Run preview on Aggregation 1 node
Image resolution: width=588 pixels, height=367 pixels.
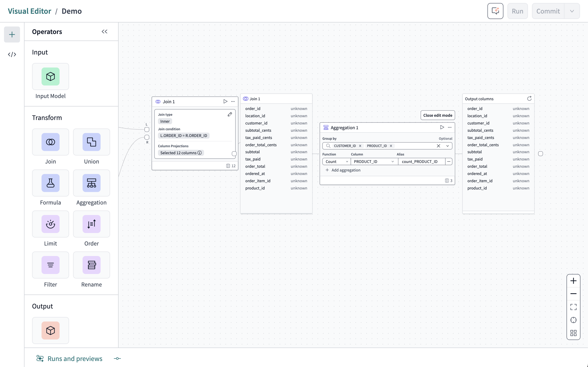coord(442,127)
